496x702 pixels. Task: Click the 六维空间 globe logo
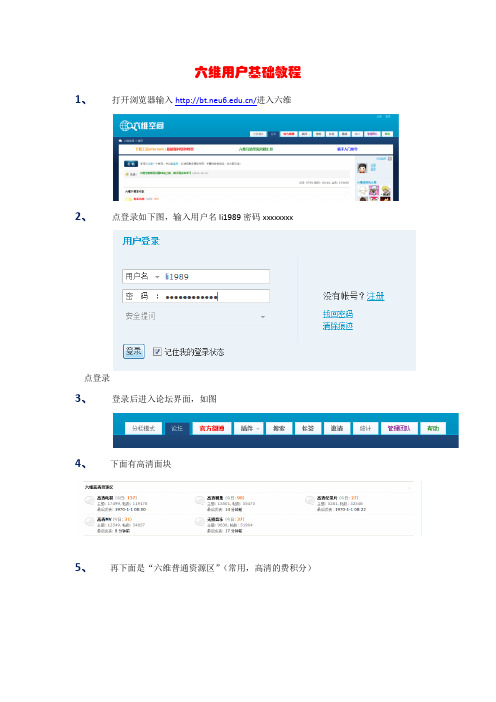pos(141,125)
